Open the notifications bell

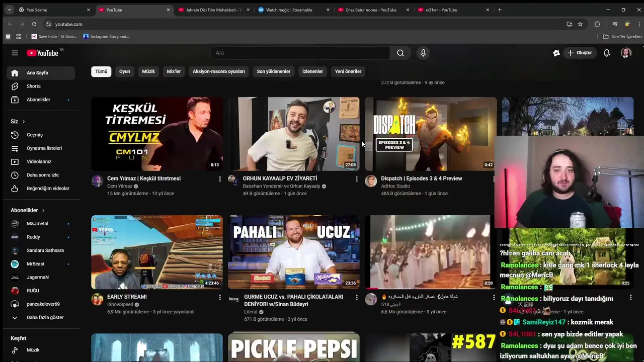[x=607, y=53]
